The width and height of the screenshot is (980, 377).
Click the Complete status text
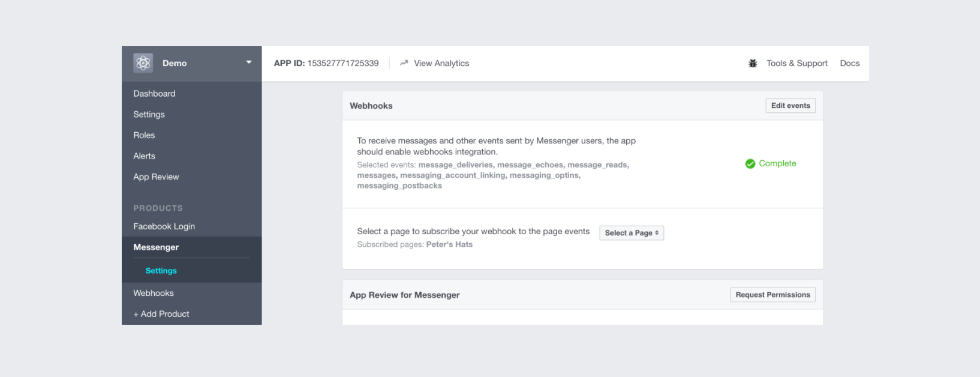click(x=777, y=163)
